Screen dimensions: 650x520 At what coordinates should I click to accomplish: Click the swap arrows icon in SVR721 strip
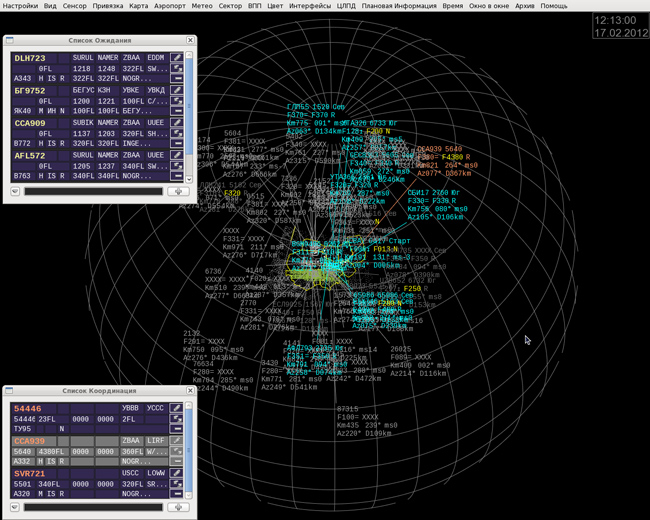pyautogui.click(x=177, y=484)
